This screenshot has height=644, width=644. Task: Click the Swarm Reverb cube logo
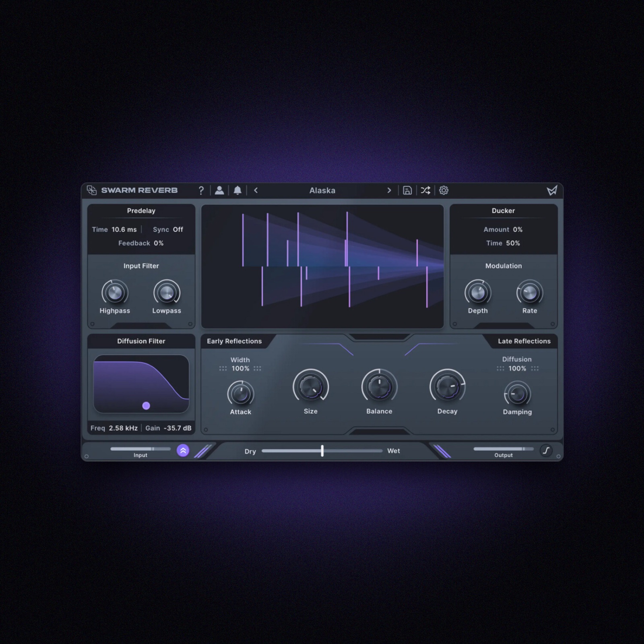click(92, 190)
